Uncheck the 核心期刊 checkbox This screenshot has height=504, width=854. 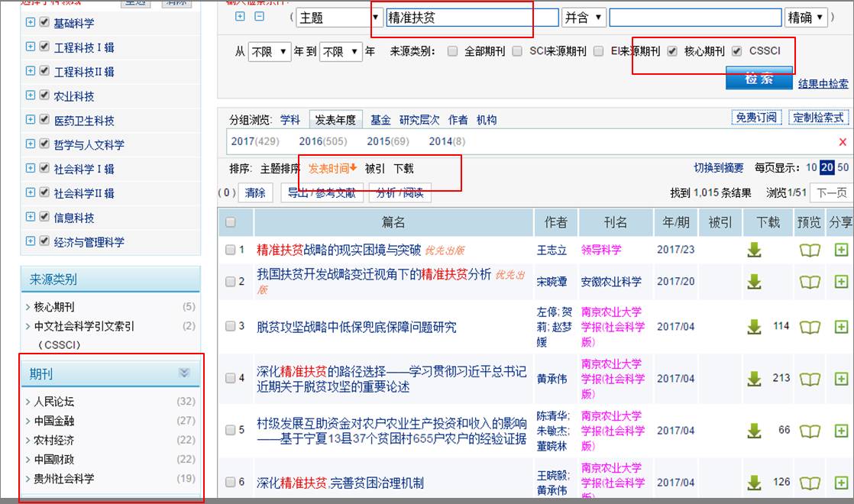pyautogui.click(x=672, y=51)
